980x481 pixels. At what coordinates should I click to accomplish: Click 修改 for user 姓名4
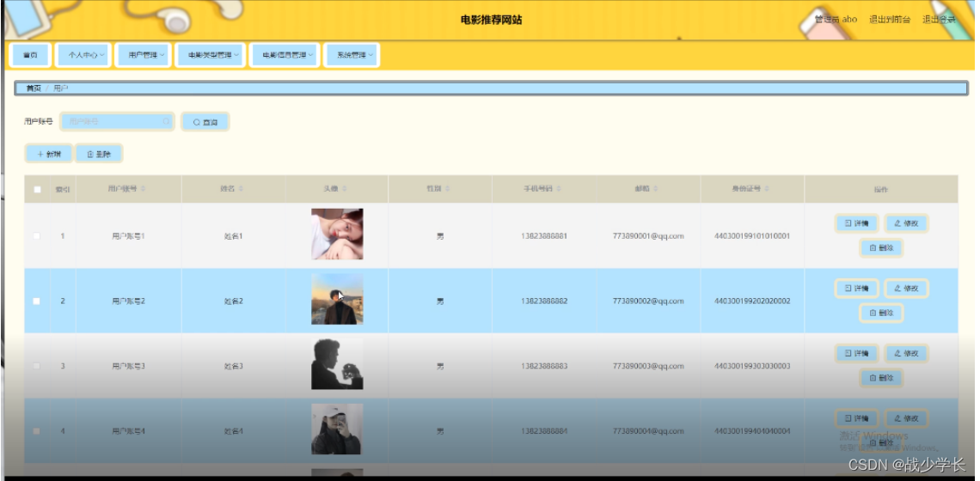(x=905, y=418)
